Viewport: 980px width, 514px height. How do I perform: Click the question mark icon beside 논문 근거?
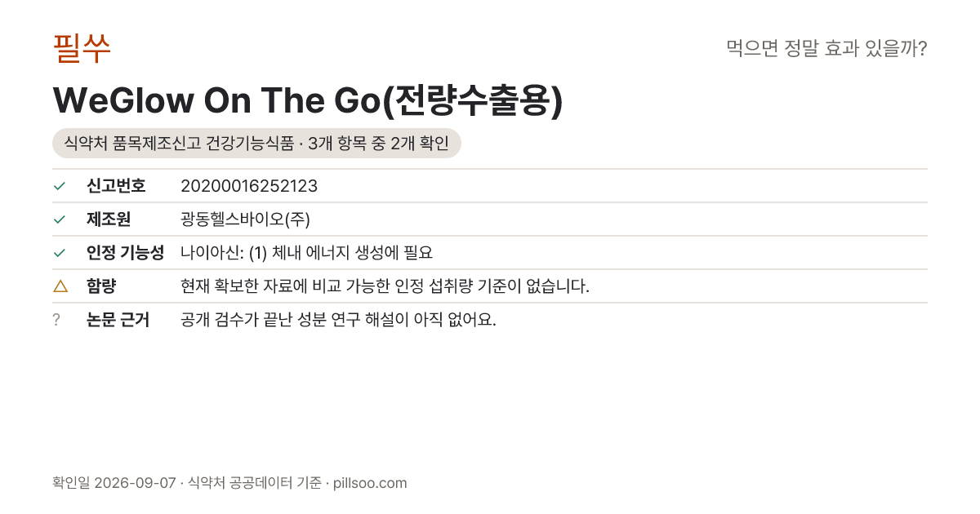[x=56, y=320]
